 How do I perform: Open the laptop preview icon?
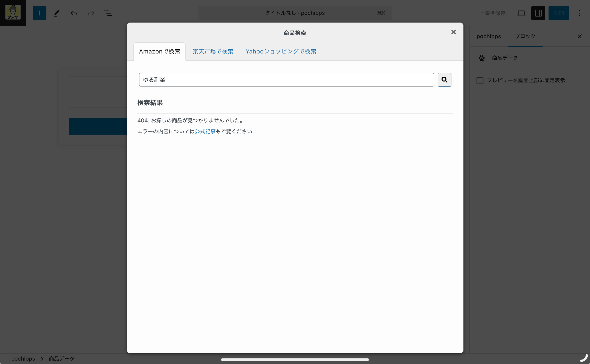521,13
